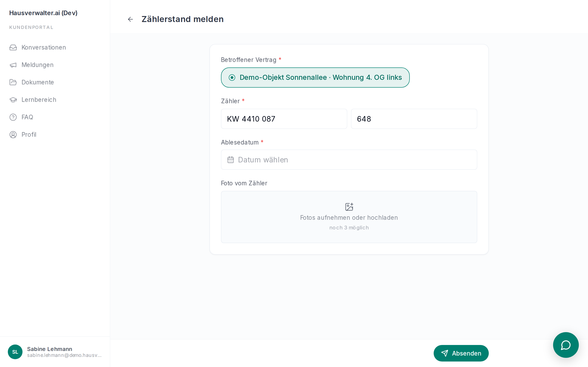Open the chat bubble floating icon

click(566, 345)
